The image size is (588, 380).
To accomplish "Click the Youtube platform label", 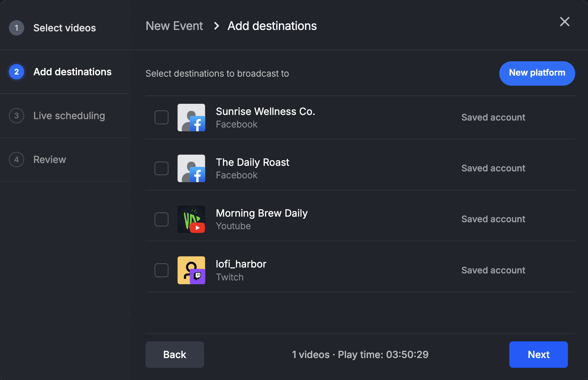I will pos(234,226).
